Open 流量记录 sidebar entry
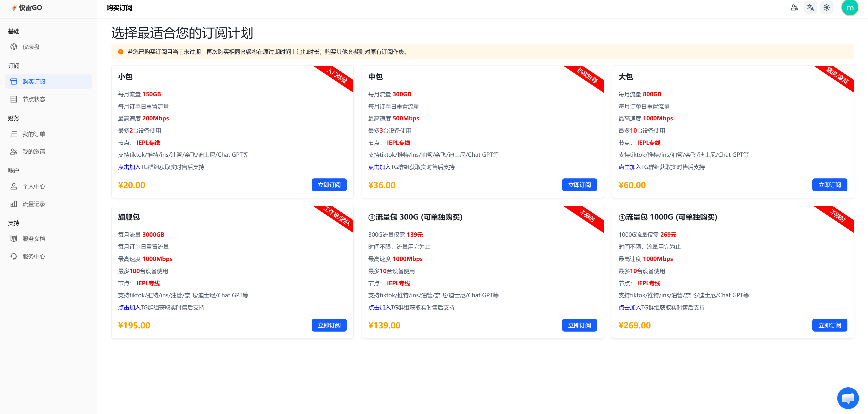Image resolution: width=868 pixels, height=414 pixels. tap(48, 204)
